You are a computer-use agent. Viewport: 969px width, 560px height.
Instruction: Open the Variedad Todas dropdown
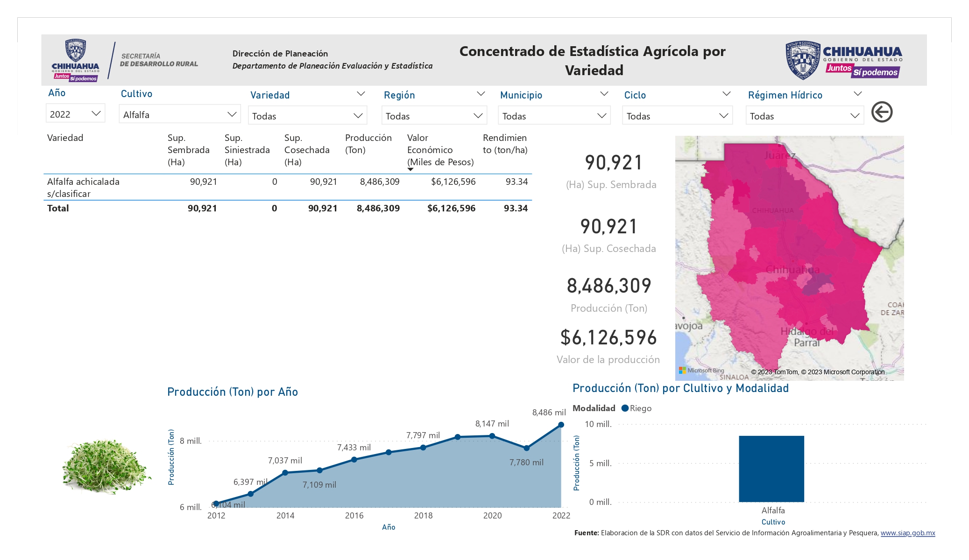coord(307,116)
